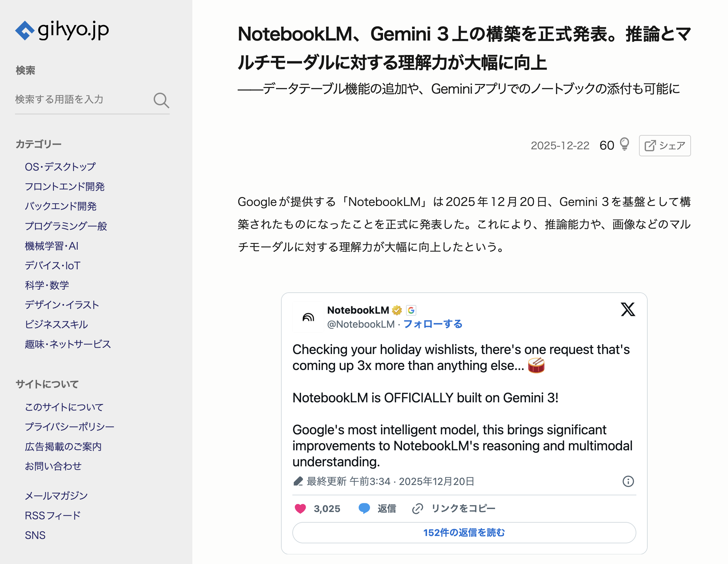Open the RSSフィード link
Image resolution: width=728 pixels, height=564 pixels.
[x=53, y=515]
